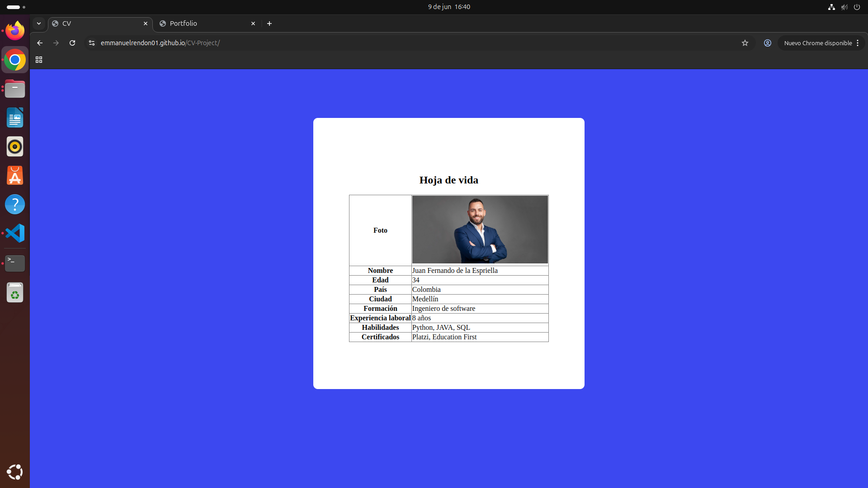Open the apps grid shortcut in bookmarks bar
The height and width of the screenshot is (488, 868).
39,60
